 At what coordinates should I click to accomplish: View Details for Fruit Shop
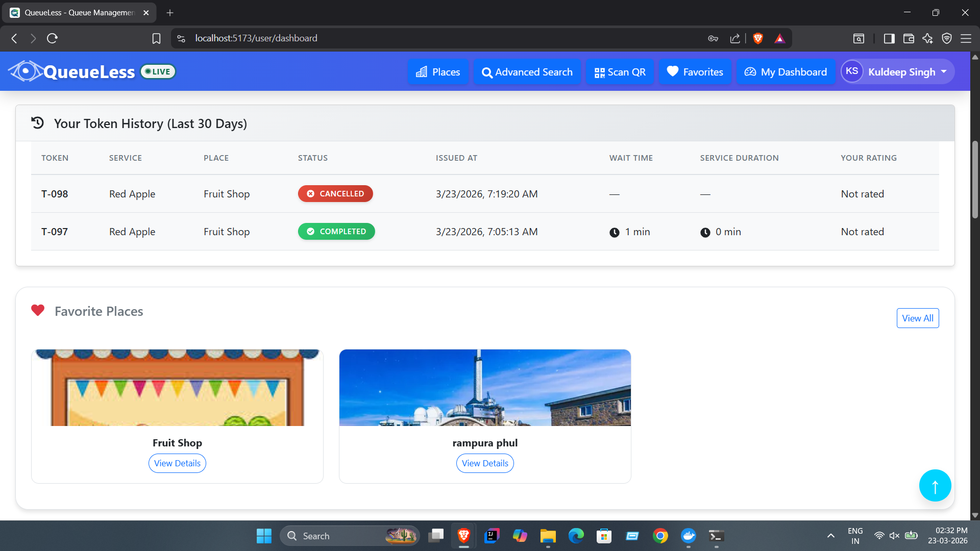click(177, 463)
